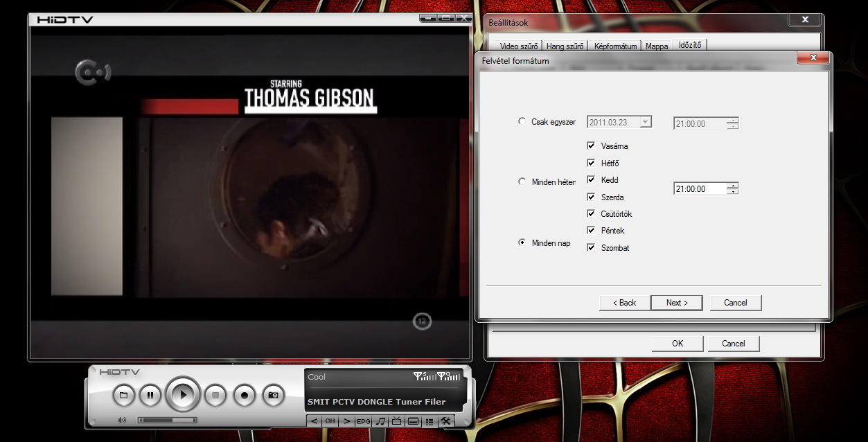Switch to the Képformátum tab
The image size is (868, 442).
click(615, 46)
